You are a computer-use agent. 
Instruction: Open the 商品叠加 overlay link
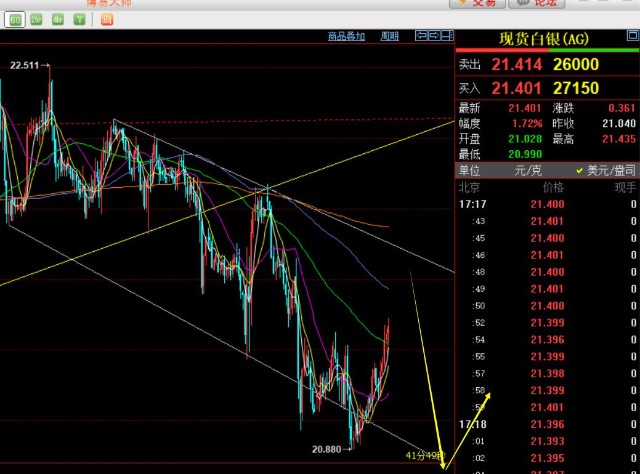[346, 37]
